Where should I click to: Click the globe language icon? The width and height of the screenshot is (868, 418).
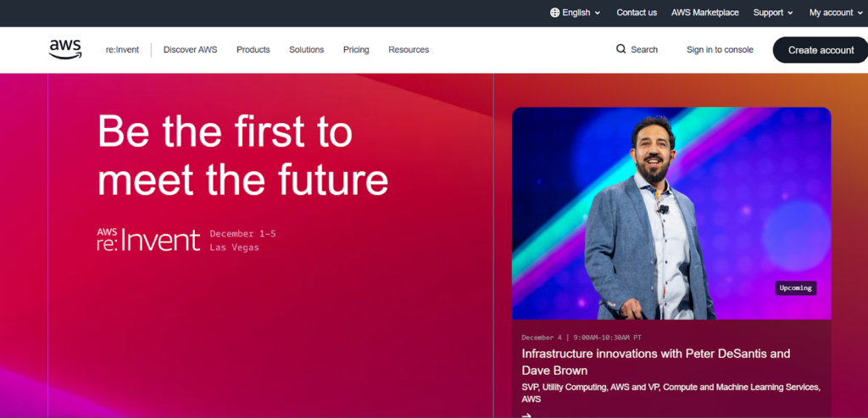[554, 13]
